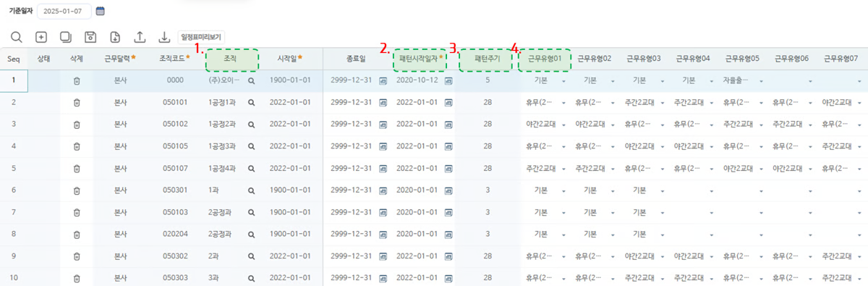
Task: Click the copy-row icon in the toolbar
Action: pos(66,37)
